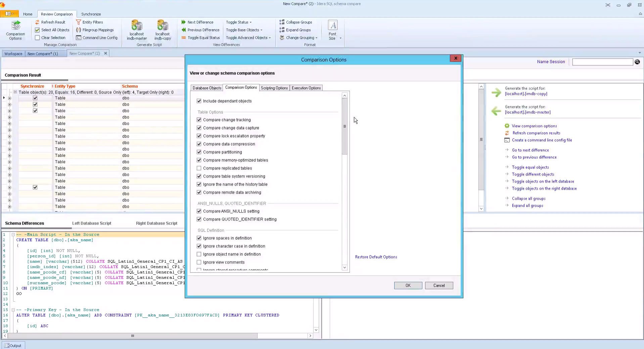Collapse the Table objects group row
Image resolution: width=644 pixels, height=349 pixels.
click(15, 92)
